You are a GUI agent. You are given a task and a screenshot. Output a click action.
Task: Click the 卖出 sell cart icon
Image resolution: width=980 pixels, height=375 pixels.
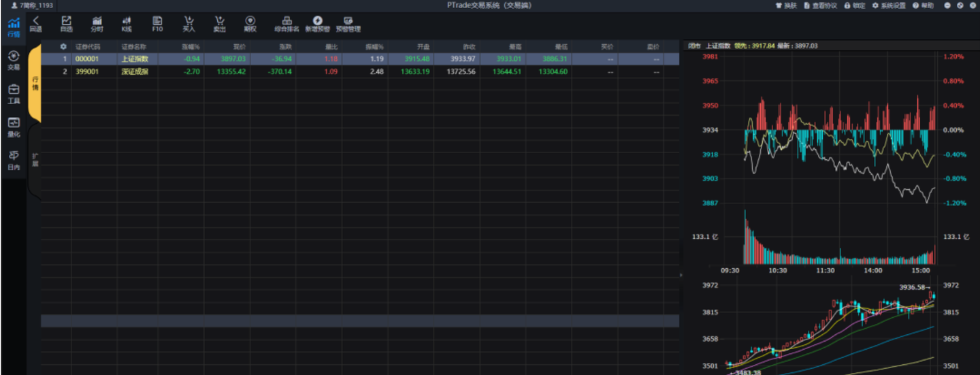point(219,24)
